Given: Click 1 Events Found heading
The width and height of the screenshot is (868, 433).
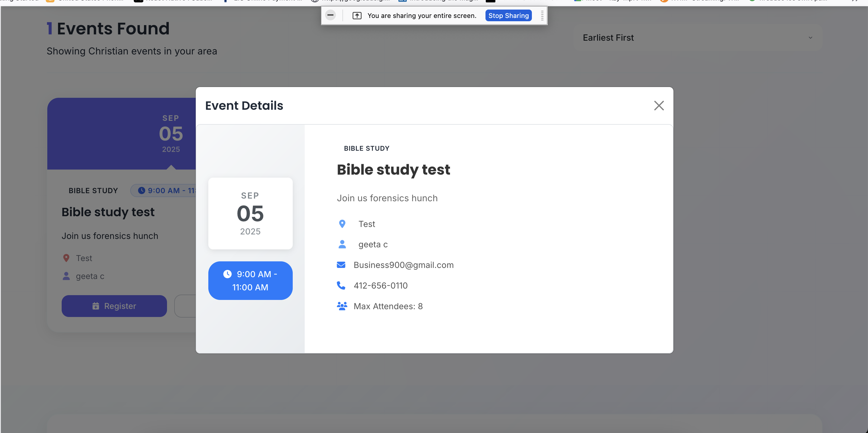Looking at the screenshot, I should coord(108,29).
